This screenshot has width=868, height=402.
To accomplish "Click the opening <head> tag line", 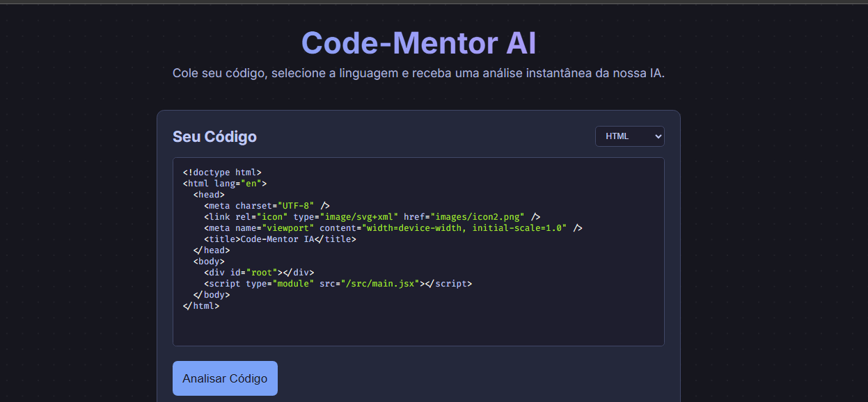I will pos(209,195).
